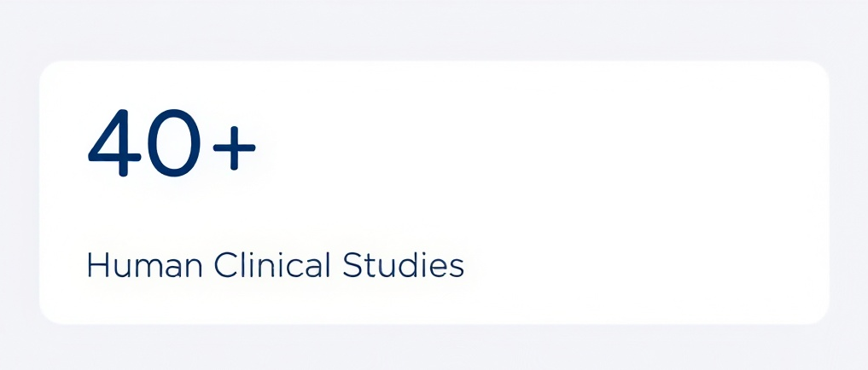
Task: Click the plus sign after 40
Action: tap(234, 148)
